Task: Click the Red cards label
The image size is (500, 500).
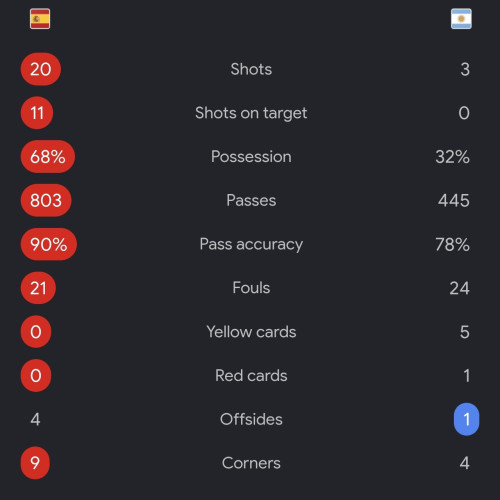Action: (x=251, y=376)
